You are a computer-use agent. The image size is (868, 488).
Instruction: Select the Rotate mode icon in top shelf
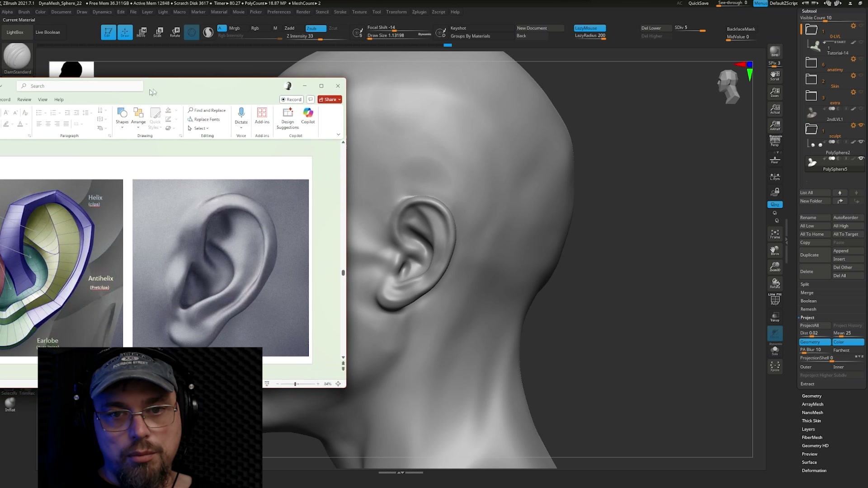(175, 32)
